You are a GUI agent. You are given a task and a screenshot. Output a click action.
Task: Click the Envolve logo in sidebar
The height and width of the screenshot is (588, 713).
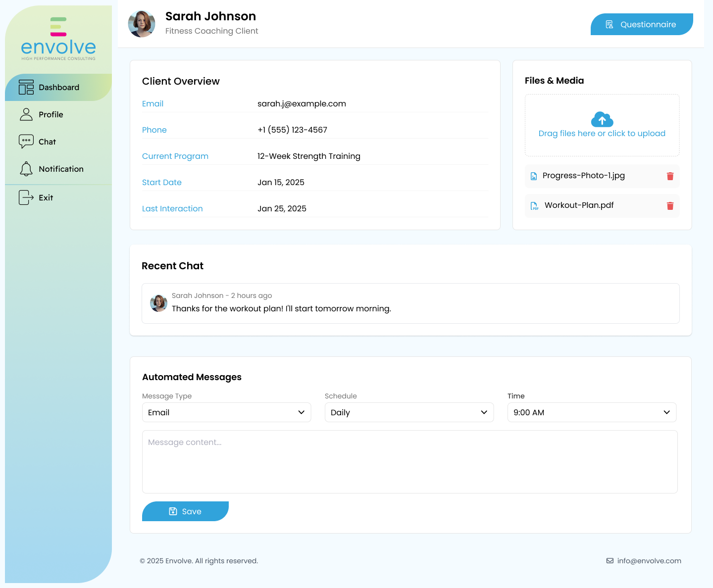coord(58,39)
